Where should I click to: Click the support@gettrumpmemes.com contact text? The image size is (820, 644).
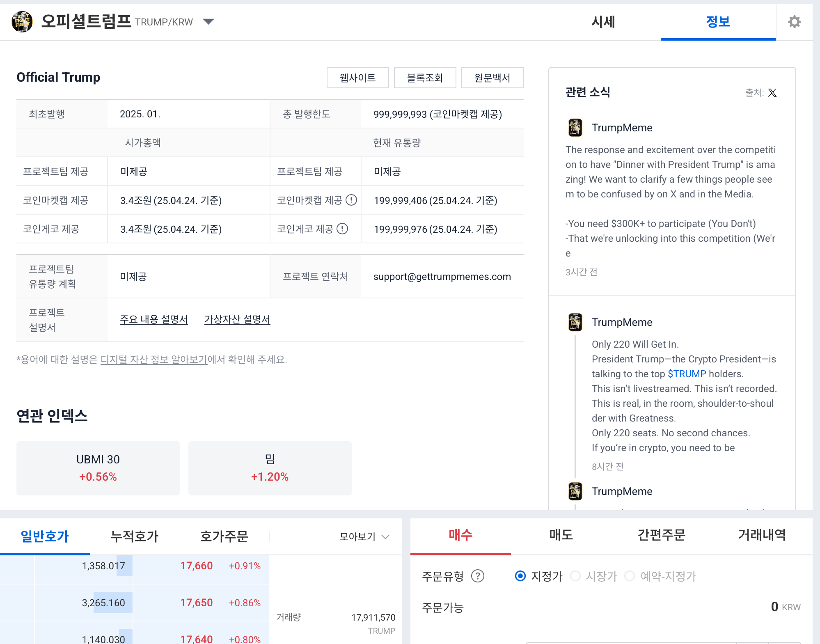tap(442, 277)
